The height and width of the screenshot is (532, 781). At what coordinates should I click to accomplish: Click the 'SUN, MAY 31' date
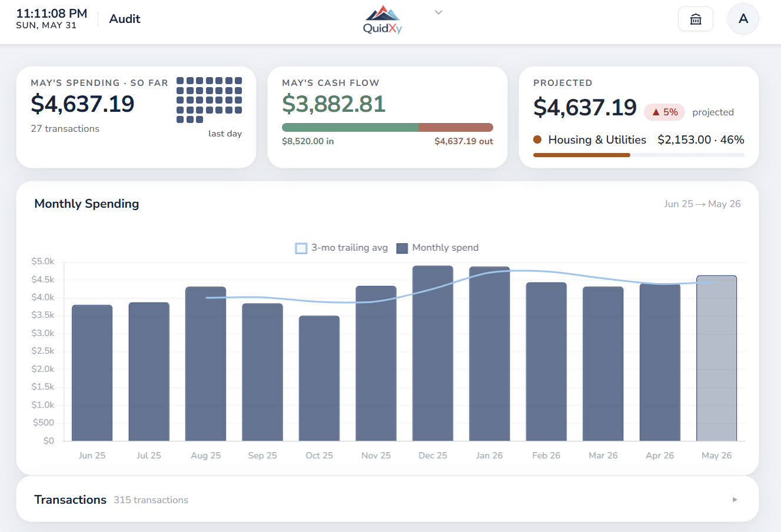(x=46, y=25)
